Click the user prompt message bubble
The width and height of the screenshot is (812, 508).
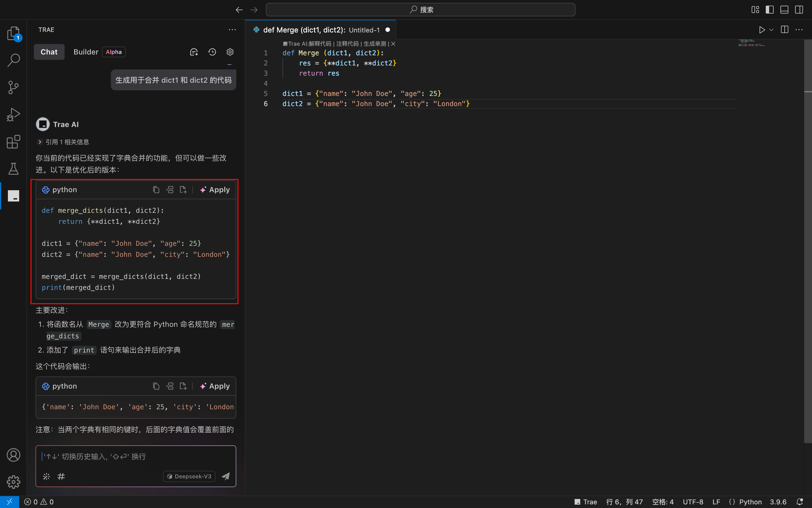[173, 80]
